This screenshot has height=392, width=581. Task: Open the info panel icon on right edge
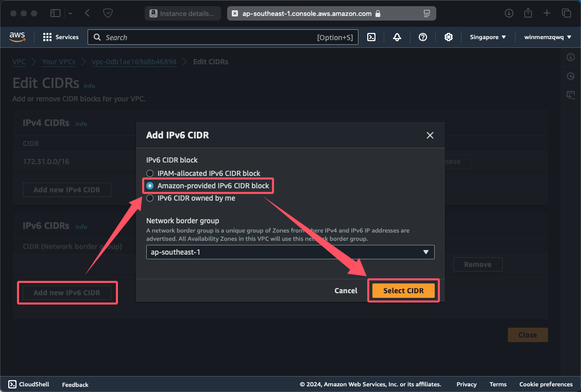coord(571,57)
